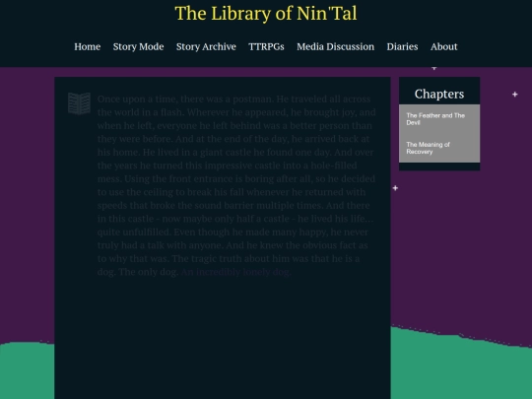Click the text 'Once upon a time, there was a postman'

click(x=185, y=100)
